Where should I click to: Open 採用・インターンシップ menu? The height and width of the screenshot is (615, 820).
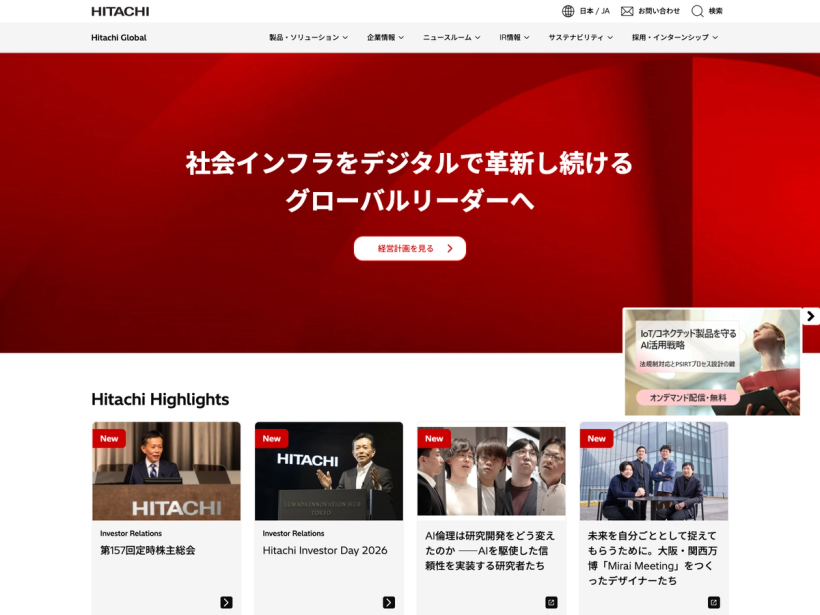(670, 38)
